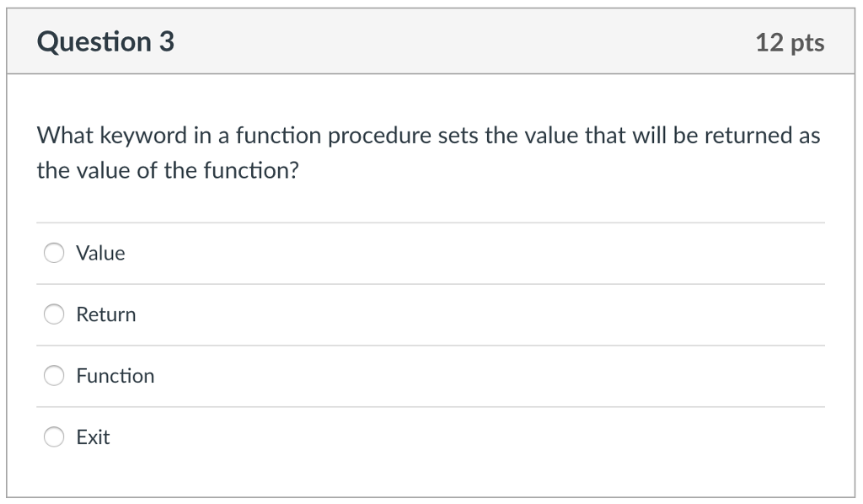
Task: Choose the Return radio button
Action: coord(54,314)
